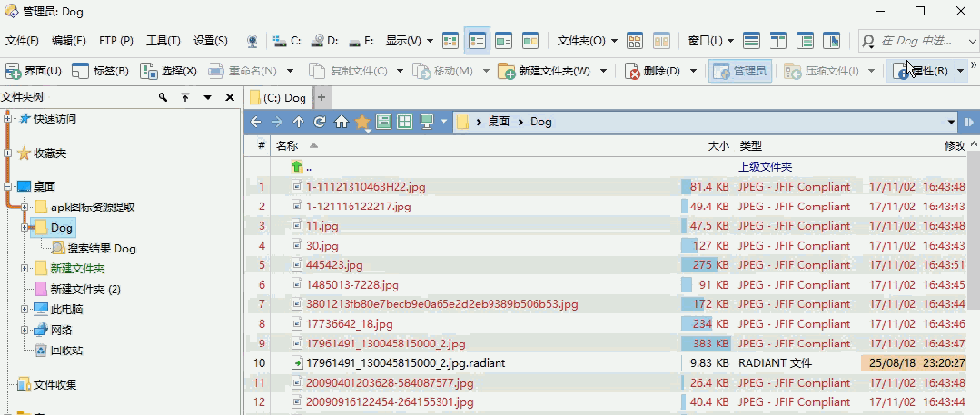This screenshot has width=980, height=415.
Task: Select 回收站 in the folder tree
Action: 58,351
